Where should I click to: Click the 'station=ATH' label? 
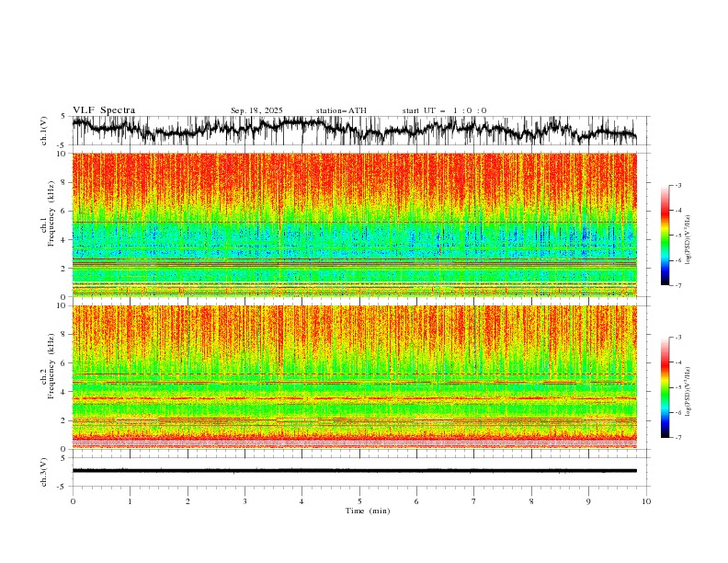(x=341, y=110)
